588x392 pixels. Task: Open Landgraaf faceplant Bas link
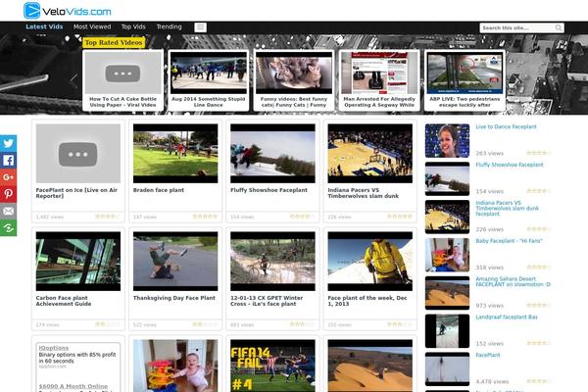[507, 317]
